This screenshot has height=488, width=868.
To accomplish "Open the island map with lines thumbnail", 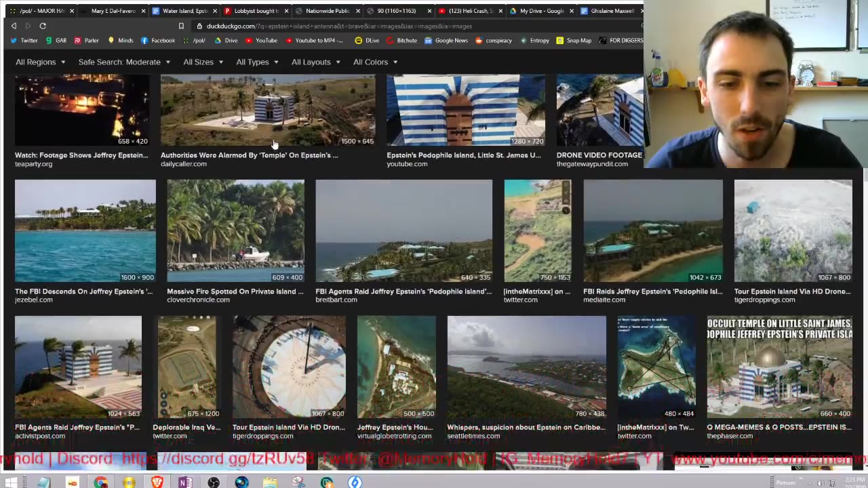I will click(x=656, y=367).
